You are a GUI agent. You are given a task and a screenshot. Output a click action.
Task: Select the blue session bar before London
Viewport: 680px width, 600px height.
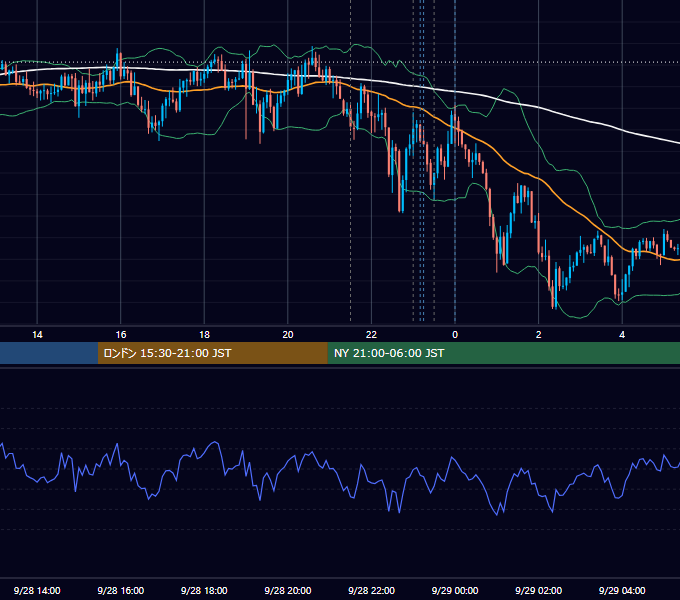point(49,353)
